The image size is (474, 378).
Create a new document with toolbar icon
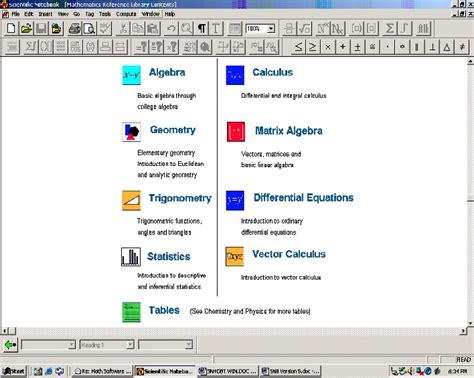coord(11,29)
